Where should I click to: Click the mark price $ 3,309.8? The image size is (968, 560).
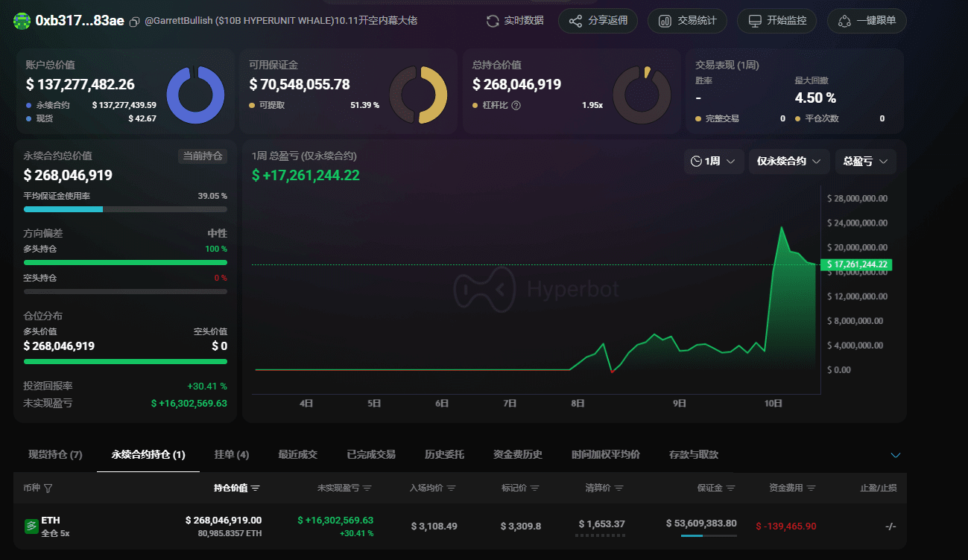pos(520,526)
